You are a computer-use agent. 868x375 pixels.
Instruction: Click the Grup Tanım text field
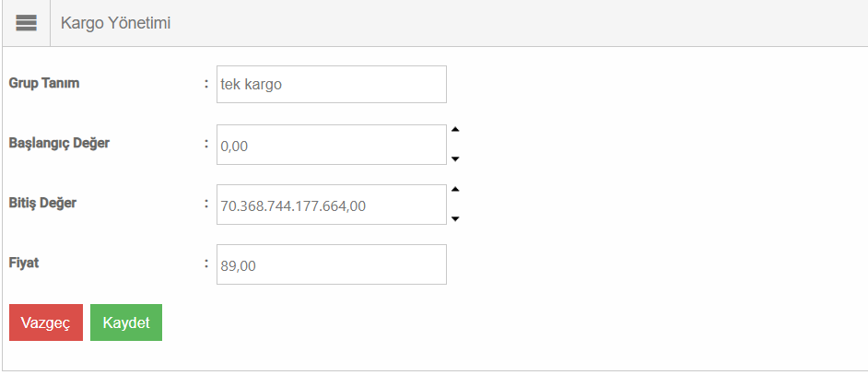point(332,84)
